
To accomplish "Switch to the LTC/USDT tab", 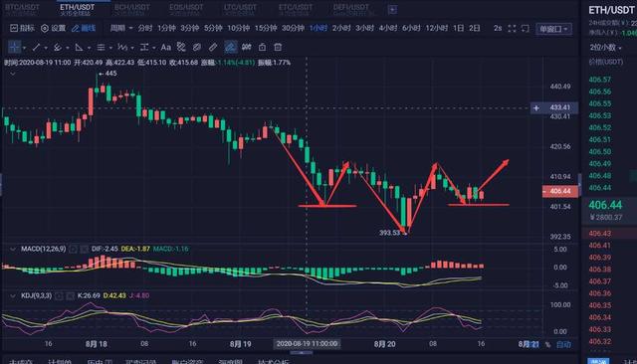I will [x=240, y=9].
